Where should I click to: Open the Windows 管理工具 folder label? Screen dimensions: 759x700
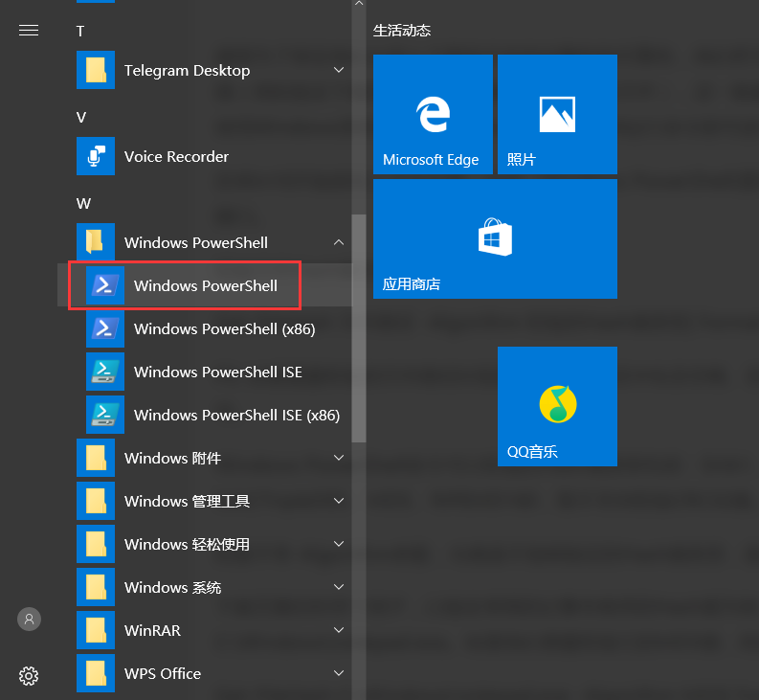[x=187, y=502]
